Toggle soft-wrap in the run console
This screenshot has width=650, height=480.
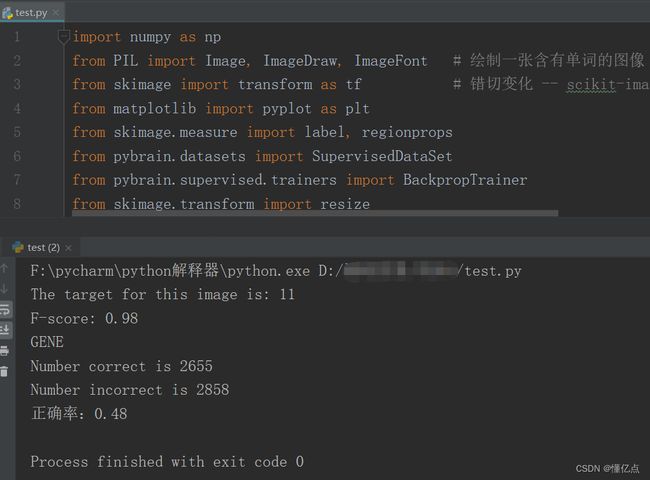pos(5,309)
